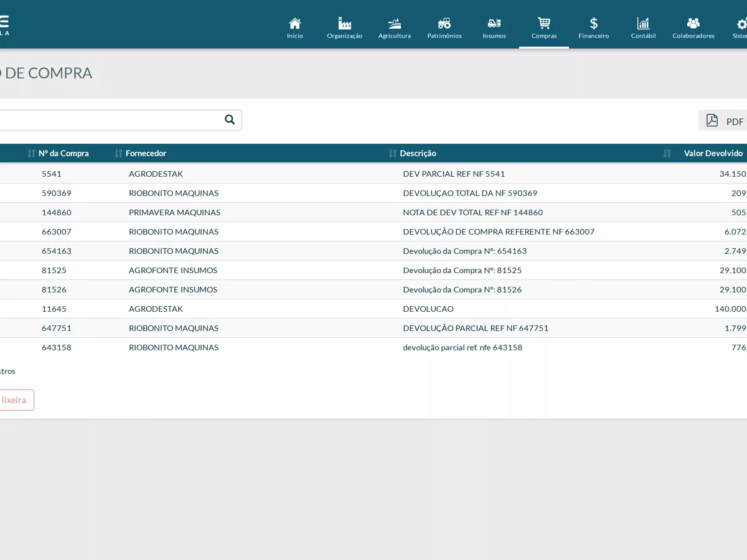
Task: Click the DEVOLUCAO description cell
Action: click(428, 309)
